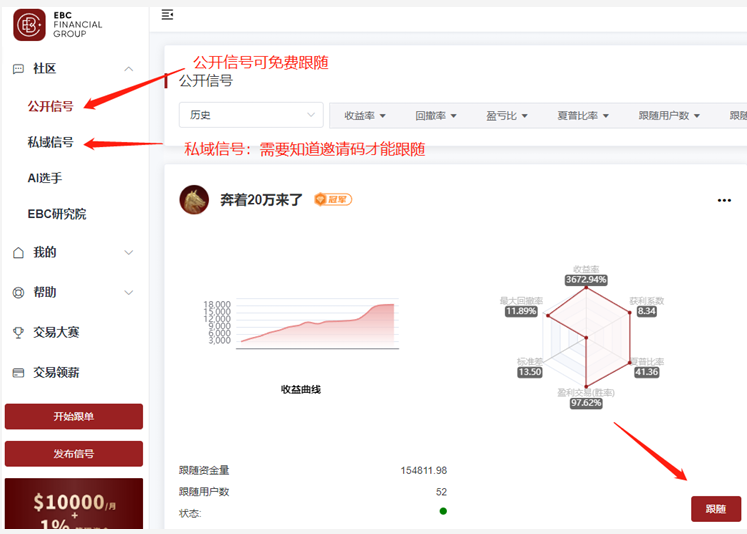
Task: Open the 夏普比率 sort dropdown
Action: coord(583,116)
